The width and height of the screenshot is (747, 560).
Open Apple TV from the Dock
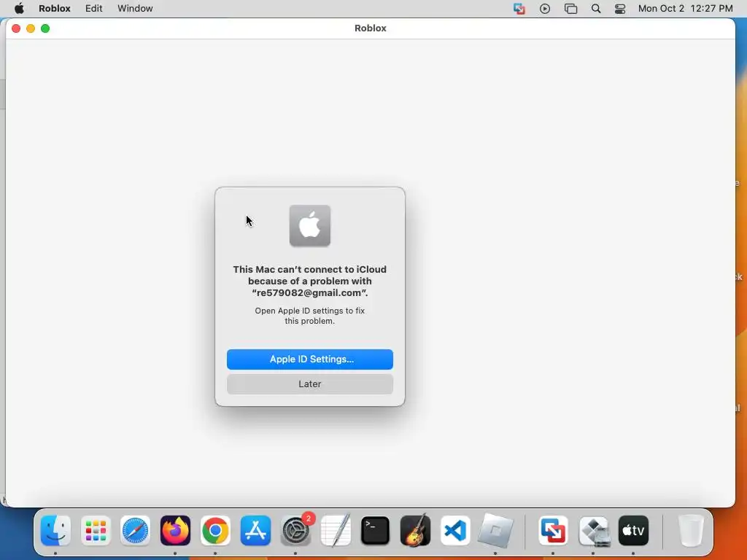pyautogui.click(x=633, y=531)
